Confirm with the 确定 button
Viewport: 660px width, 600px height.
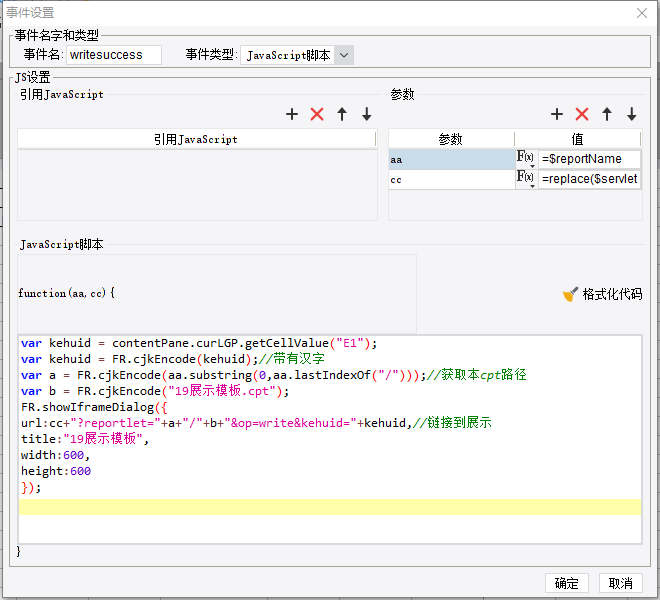coord(566,583)
